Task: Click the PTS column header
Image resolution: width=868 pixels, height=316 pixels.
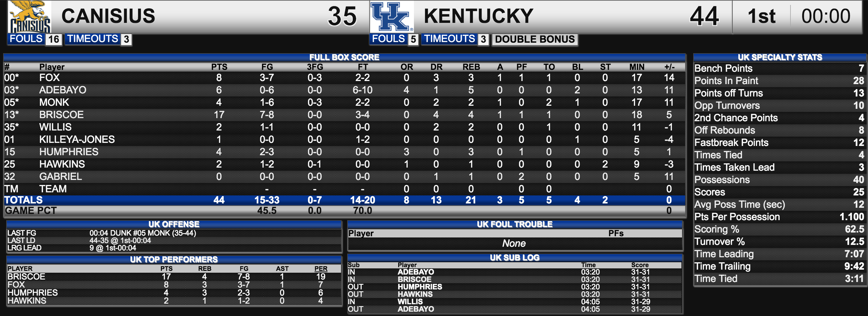Action: coord(219,67)
